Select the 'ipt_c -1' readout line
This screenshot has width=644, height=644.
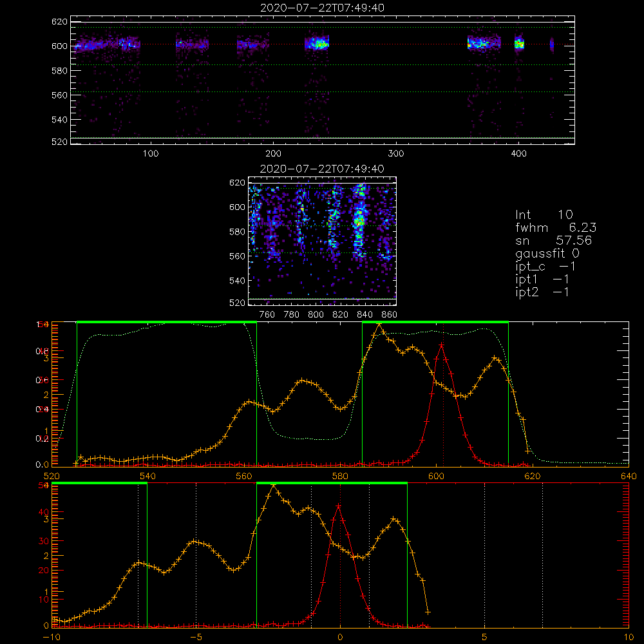[546, 267]
